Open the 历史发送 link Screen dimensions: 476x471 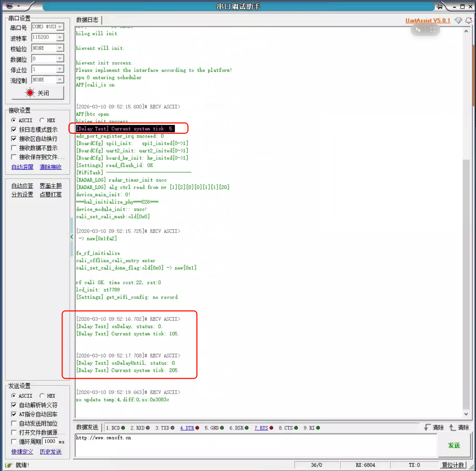click(x=50, y=452)
